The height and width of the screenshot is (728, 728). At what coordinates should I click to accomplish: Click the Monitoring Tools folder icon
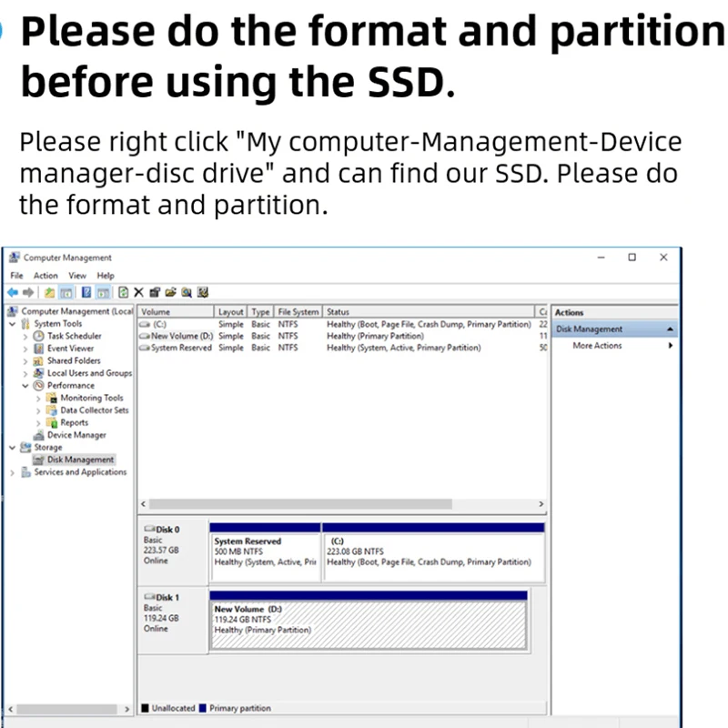(52, 398)
